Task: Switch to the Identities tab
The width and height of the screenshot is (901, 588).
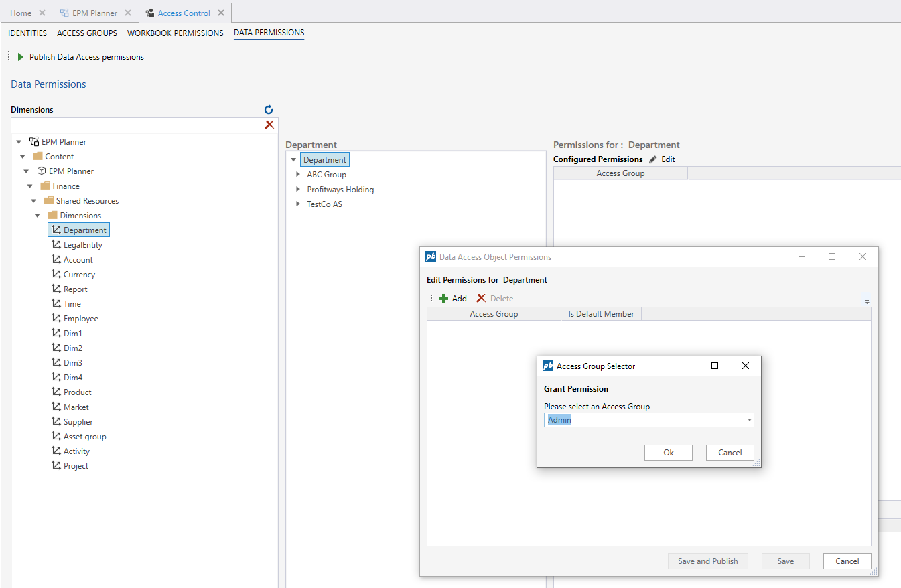Action: click(27, 33)
